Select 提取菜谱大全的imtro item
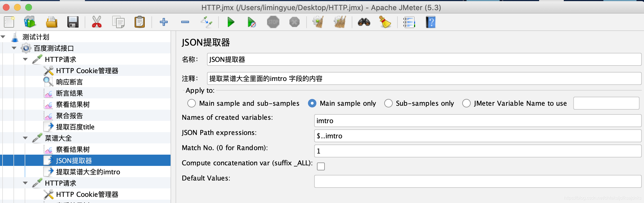Viewport: 644px width, 203px height. pos(88,172)
